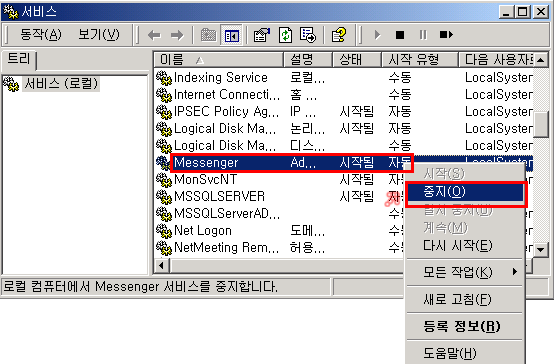
Task: Click the 서비스 title bar icon
Action: coord(10,12)
